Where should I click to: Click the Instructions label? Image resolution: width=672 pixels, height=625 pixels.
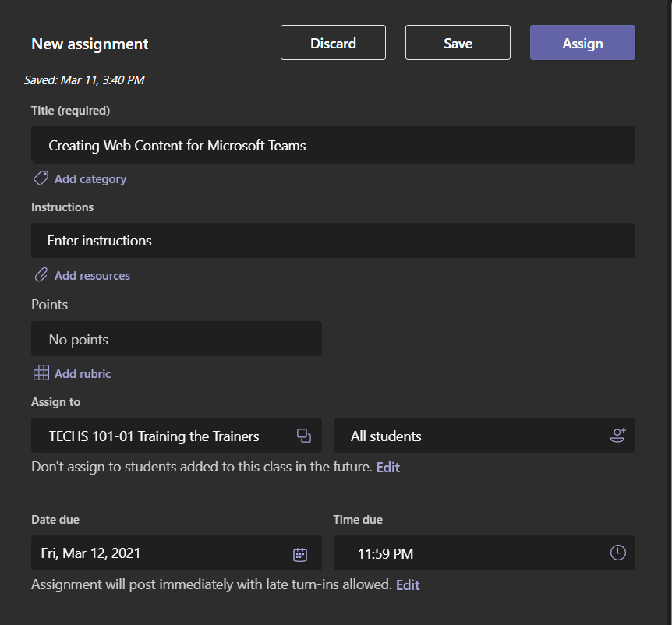pyautogui.click(x=62, y=207)
